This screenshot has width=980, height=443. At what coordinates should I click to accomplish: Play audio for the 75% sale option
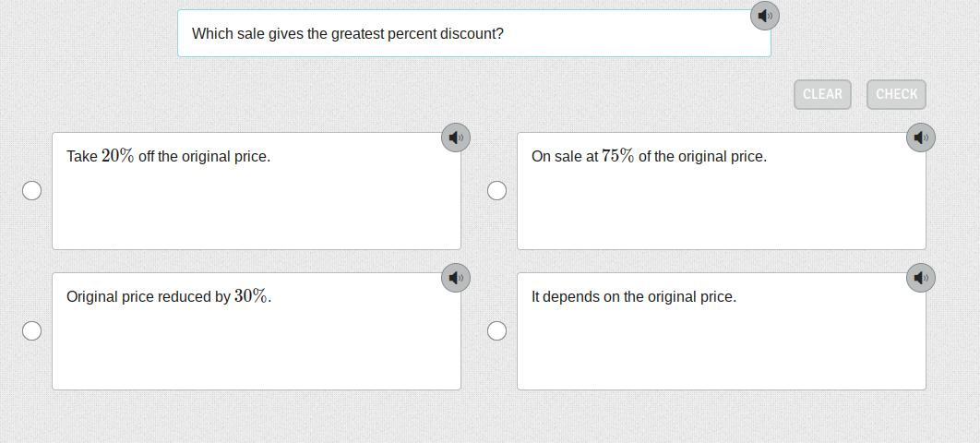(x=921, y=138)
